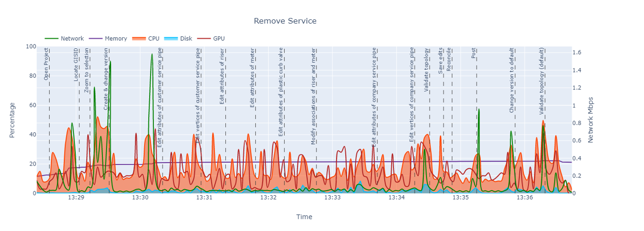
Task: Click the 0.8 tick on Mbps axis
Action: tap(577, 123)
